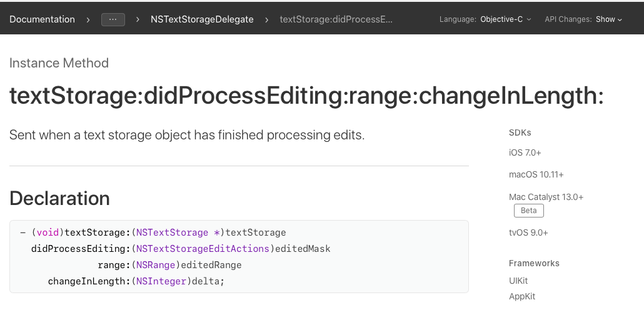
Task: Click the chevron after Documentation breadcrumb
Action: tap(89, 19)
